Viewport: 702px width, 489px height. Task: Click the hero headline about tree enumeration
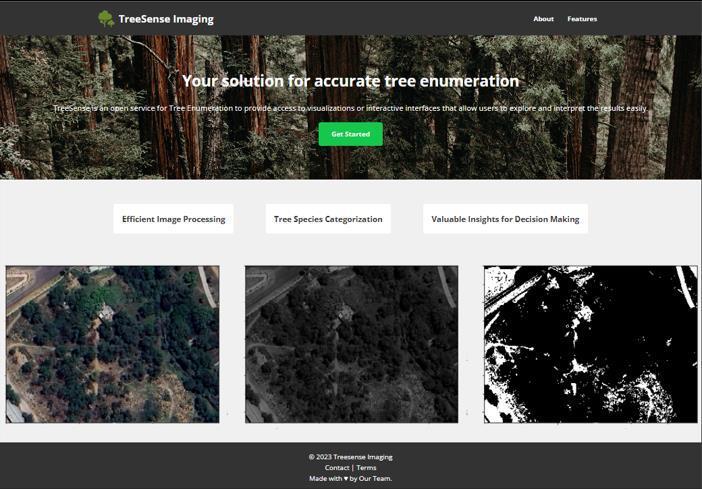[x=351, y=81]
